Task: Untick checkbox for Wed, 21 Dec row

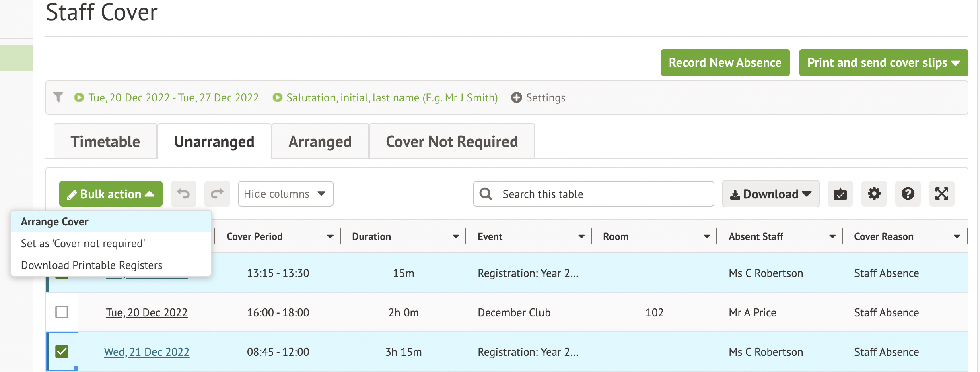Action: [x=62, y=351]
